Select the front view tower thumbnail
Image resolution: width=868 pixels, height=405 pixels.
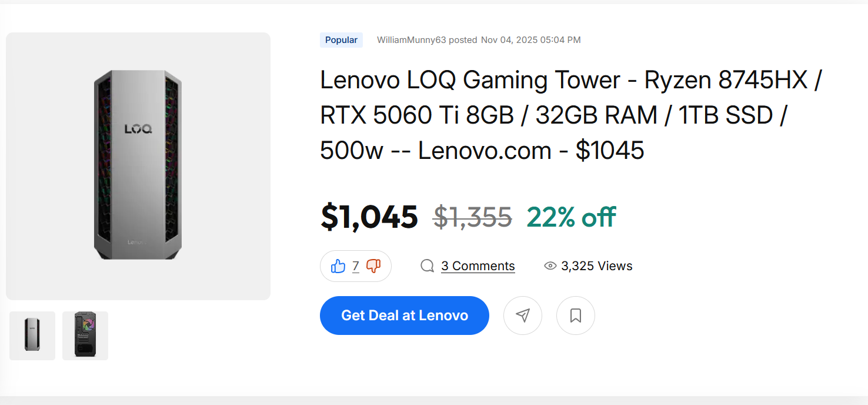32,336
